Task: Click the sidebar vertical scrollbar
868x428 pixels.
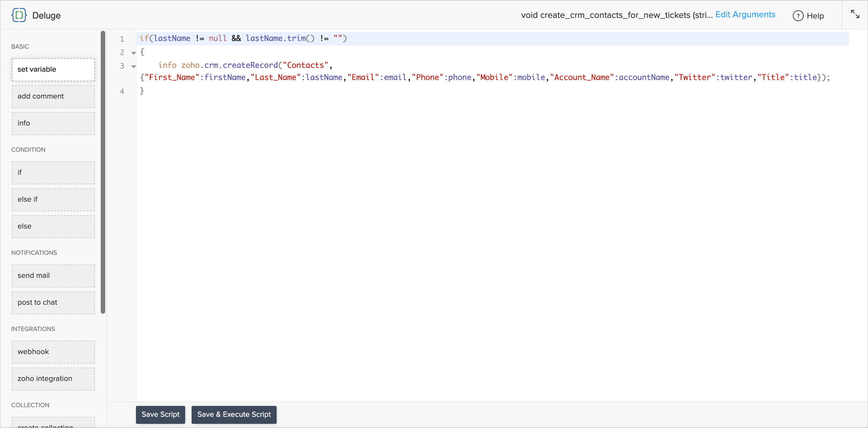Action: click(103, 172)
